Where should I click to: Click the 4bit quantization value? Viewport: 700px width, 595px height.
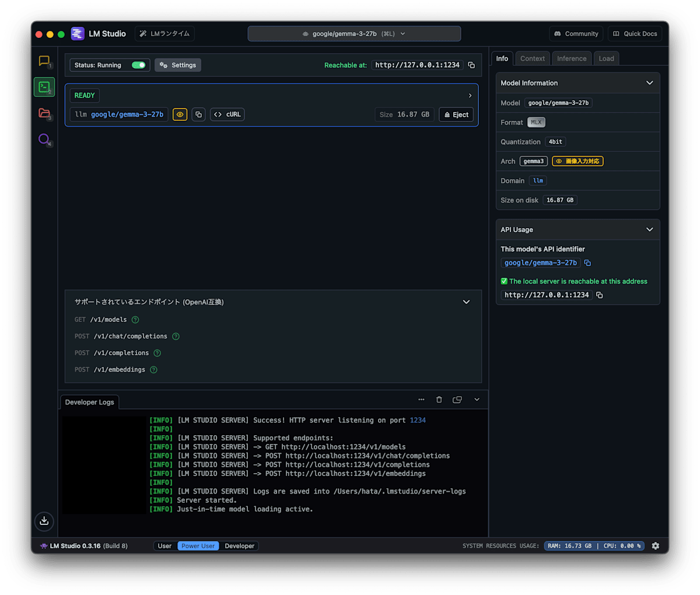point(555,142)
